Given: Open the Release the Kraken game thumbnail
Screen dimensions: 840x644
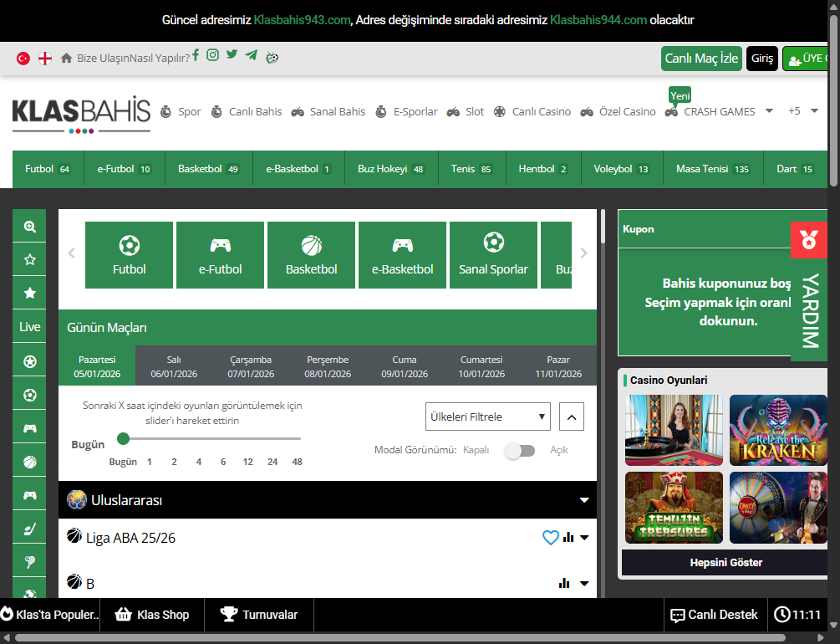Looking at the screenshot, I should click(779, 430).
